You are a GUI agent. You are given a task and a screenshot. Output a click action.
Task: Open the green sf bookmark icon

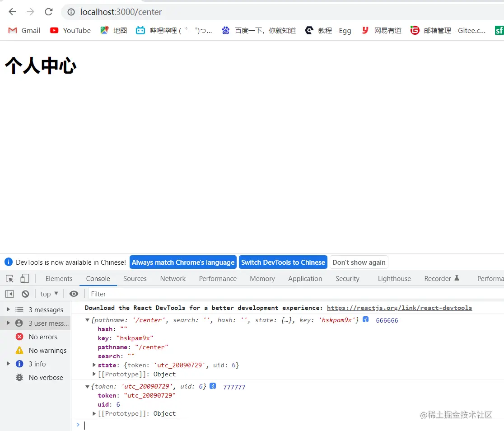coord(499,31)
